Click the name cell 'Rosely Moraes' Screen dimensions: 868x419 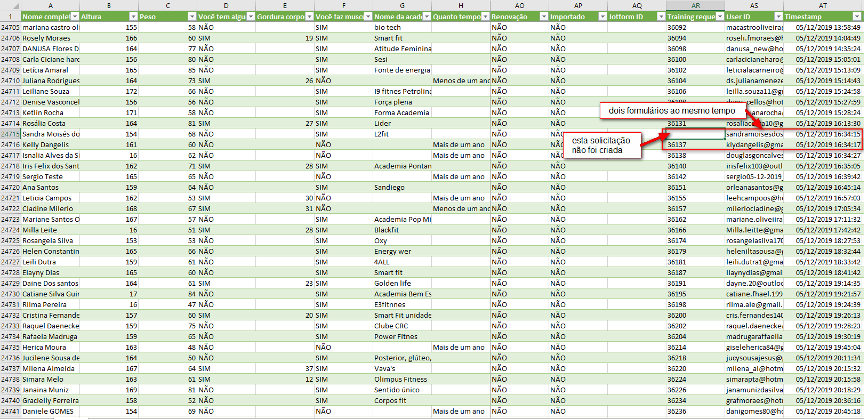point(51,38)
